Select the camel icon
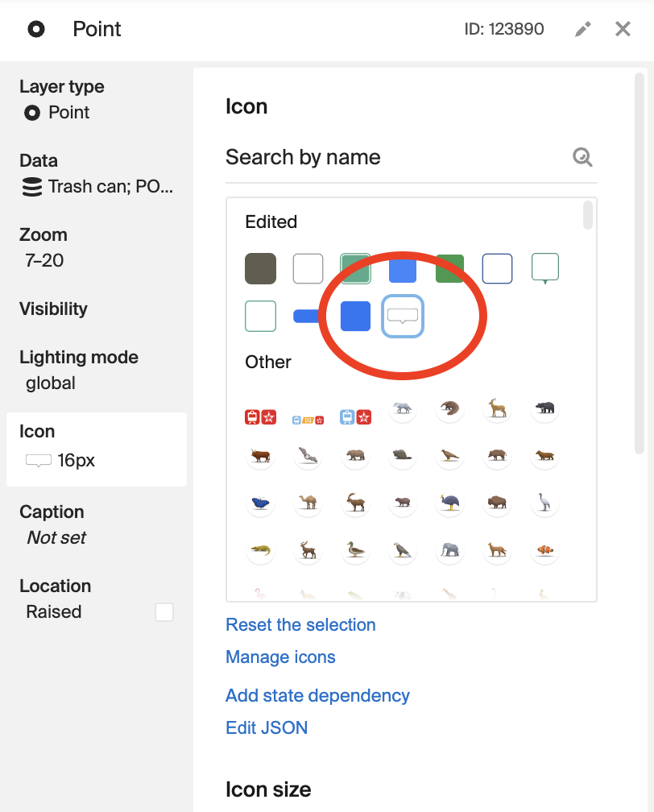The height and width of the screenshot is (812, 654). click(308, 503)
